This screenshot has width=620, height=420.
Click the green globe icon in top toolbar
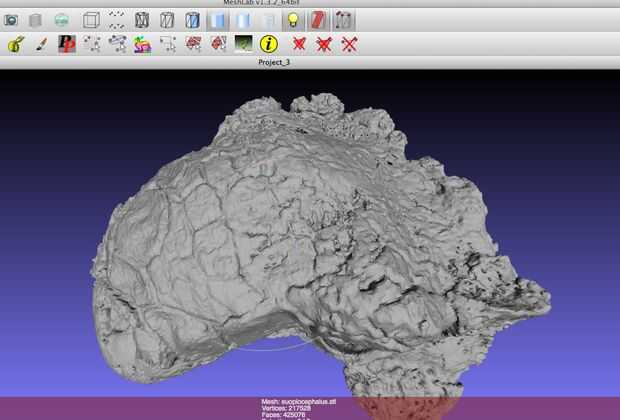[x=61, y=19]
